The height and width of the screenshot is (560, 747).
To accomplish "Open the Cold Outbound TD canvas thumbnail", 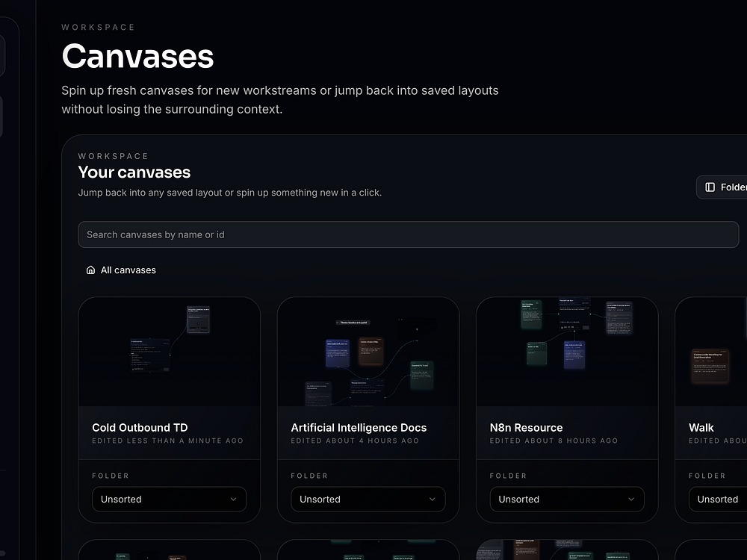I will [x=170, y=352].
